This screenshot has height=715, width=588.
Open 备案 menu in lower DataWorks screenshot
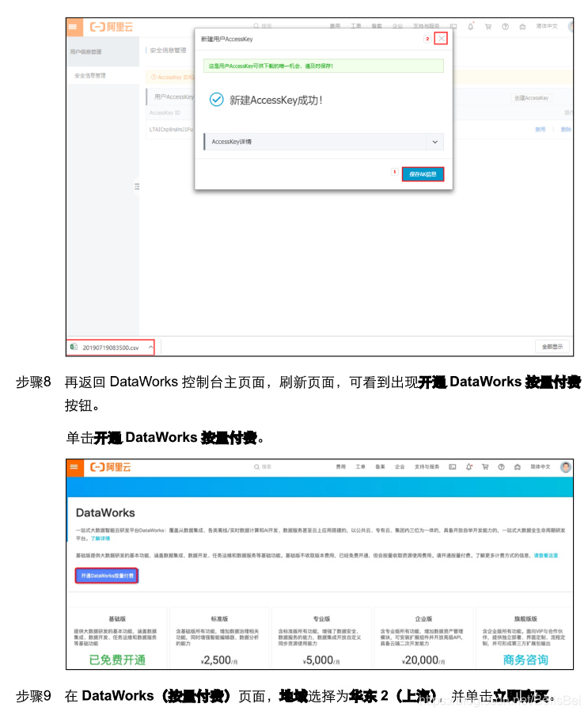(380, 467)
